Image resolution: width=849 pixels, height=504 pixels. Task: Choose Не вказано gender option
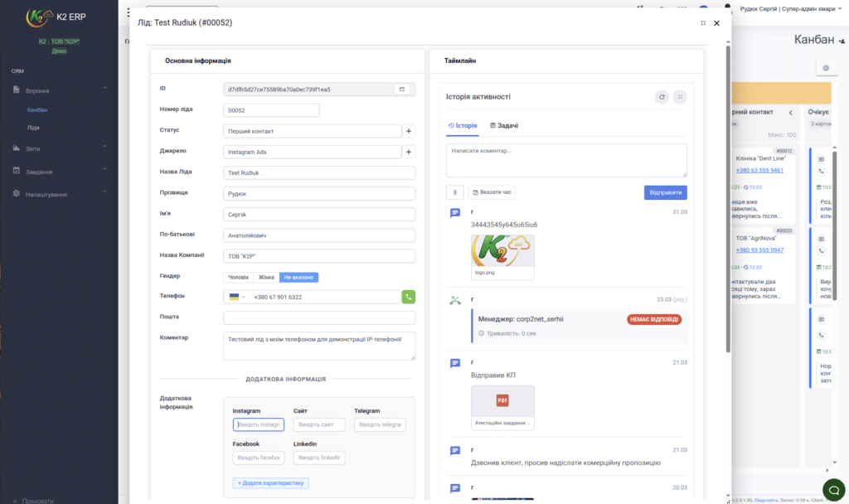pyautogui.click(x=298, y=277)
